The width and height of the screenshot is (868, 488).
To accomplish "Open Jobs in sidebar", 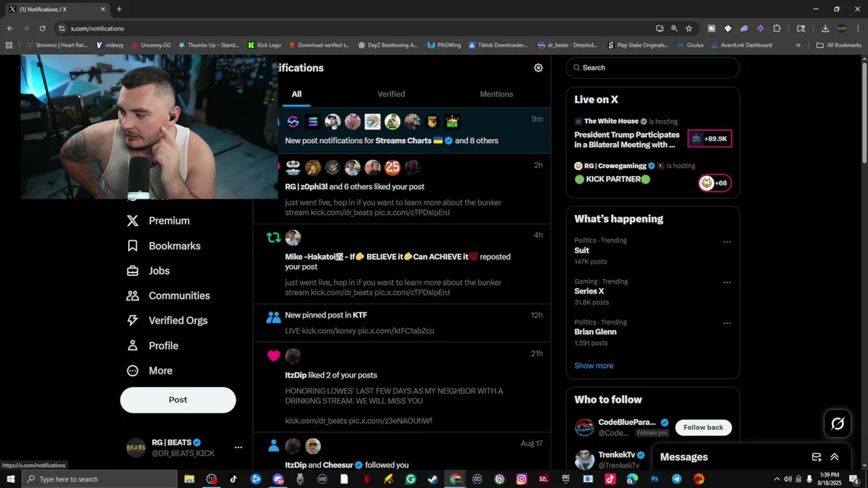I will pos(148,271).
